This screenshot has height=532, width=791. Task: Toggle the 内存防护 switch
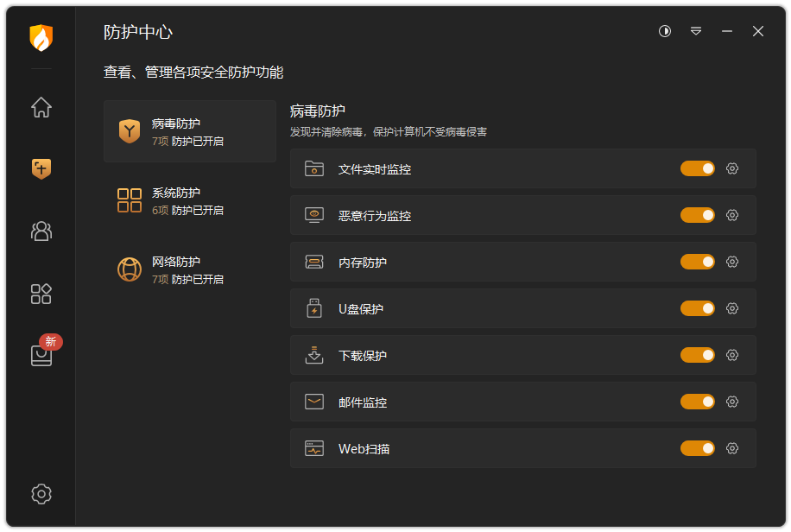point(698,262)
